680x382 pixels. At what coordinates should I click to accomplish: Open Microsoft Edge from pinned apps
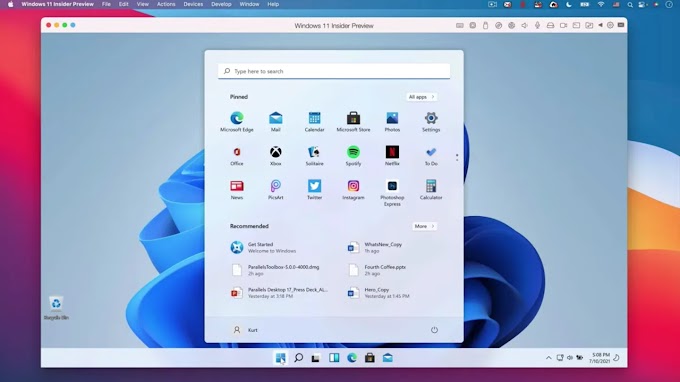[236, 121]
